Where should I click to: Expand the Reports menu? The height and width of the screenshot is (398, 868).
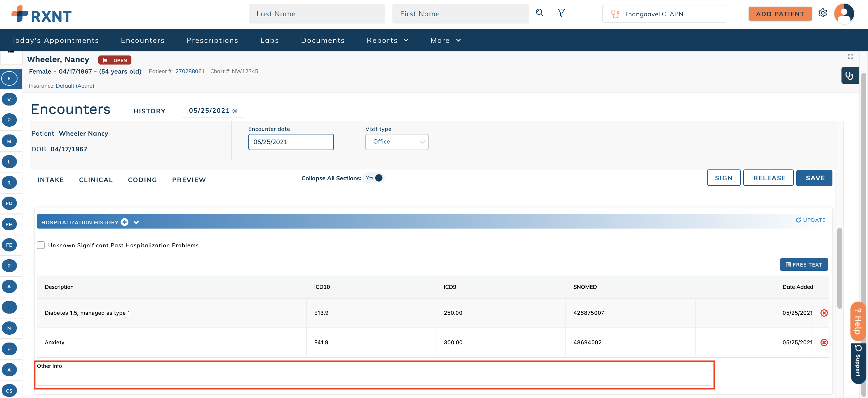tap(388, 40)
